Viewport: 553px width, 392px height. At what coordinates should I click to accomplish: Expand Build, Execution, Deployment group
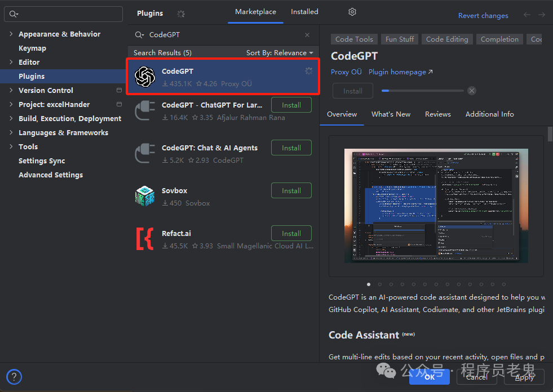[x=11, y=118]
